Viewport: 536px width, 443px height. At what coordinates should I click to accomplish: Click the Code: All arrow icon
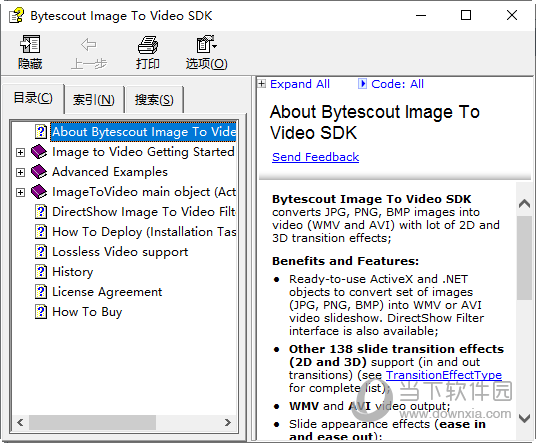(x=362, y=83)
